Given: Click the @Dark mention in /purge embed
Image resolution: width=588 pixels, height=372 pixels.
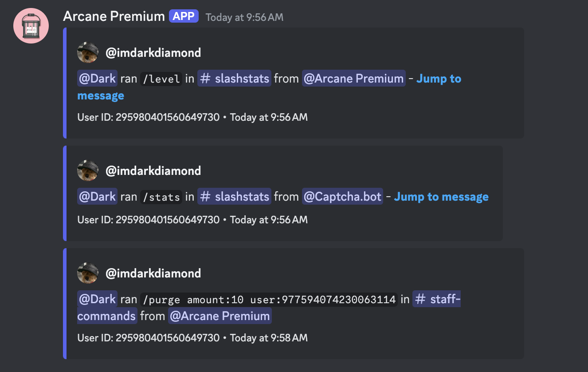Looking at the screenshot, I should [x=98, y=299].
